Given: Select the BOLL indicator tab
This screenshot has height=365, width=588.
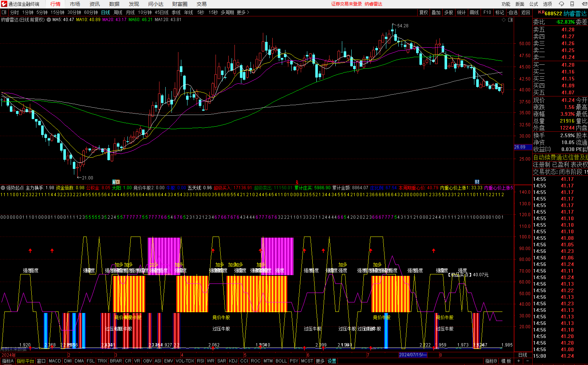Looking at the screenshot, I should (281, 361).
